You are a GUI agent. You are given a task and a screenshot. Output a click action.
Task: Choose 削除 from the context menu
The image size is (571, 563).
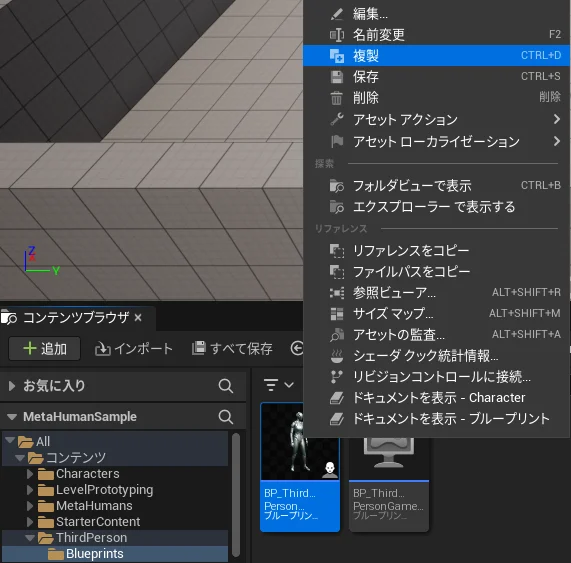tap(436, 98)
